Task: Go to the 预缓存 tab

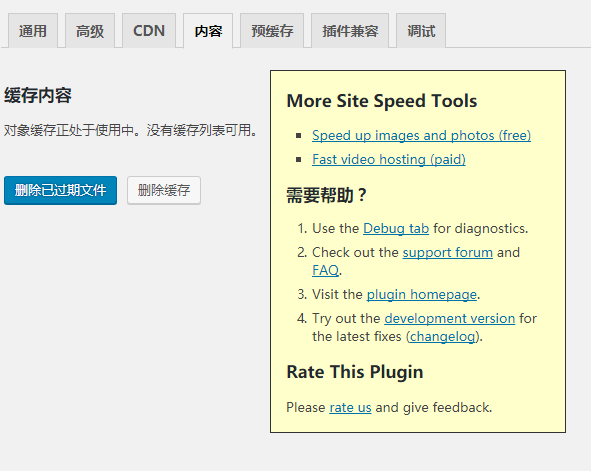Action: click(x=272, y=31)
